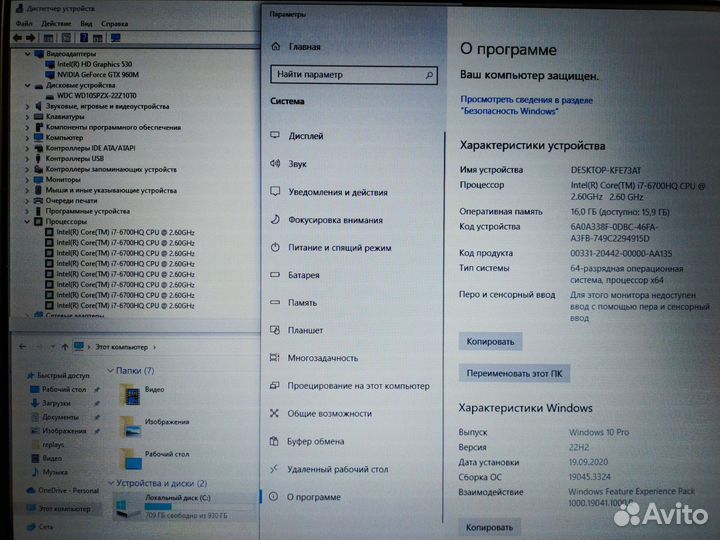Click Переименовать этот ПК button
720x540 pixels.
tap(514, 373)
